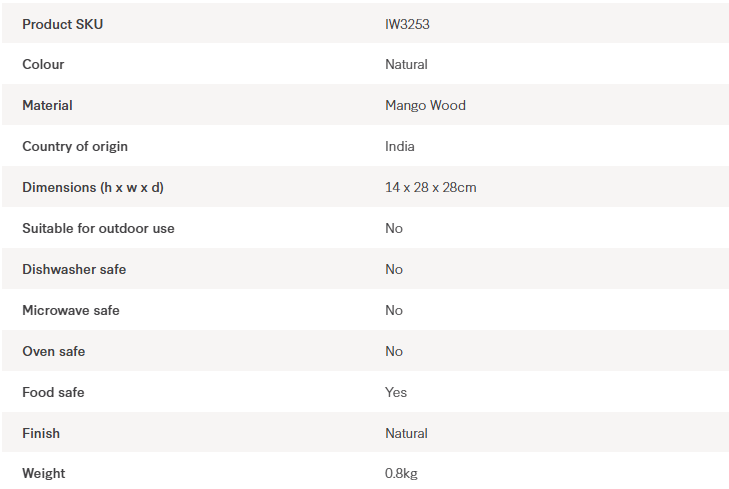729x489 pixels.
Task: Click the Colour row label
Action: pos(43,65)
